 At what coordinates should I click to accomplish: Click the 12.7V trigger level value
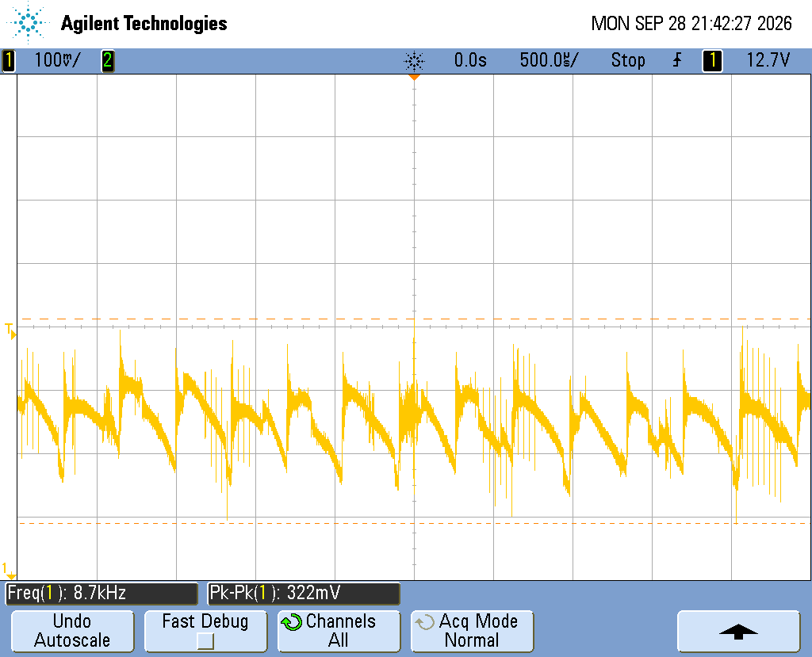click(768, 60)
